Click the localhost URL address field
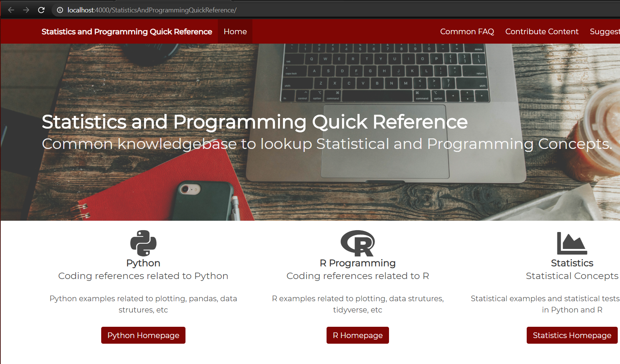Viewport: 620px width, 364px height. (335, 10)
